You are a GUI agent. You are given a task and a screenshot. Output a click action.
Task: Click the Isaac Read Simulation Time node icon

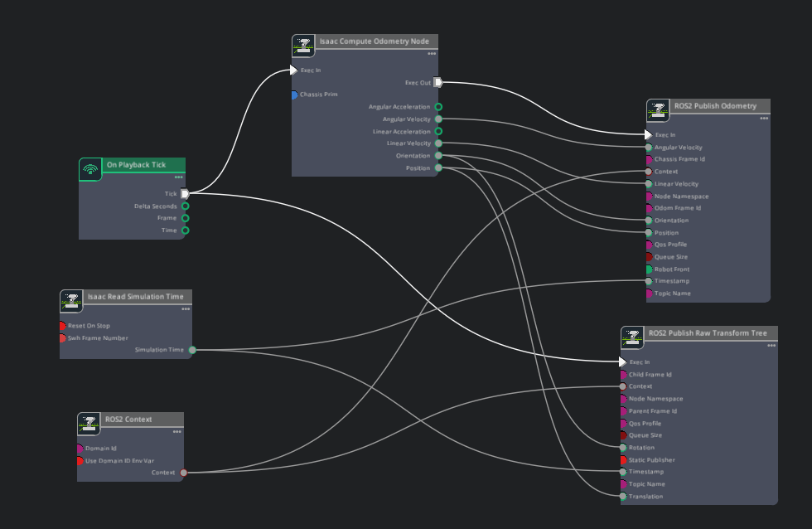[x=71, y=301]
